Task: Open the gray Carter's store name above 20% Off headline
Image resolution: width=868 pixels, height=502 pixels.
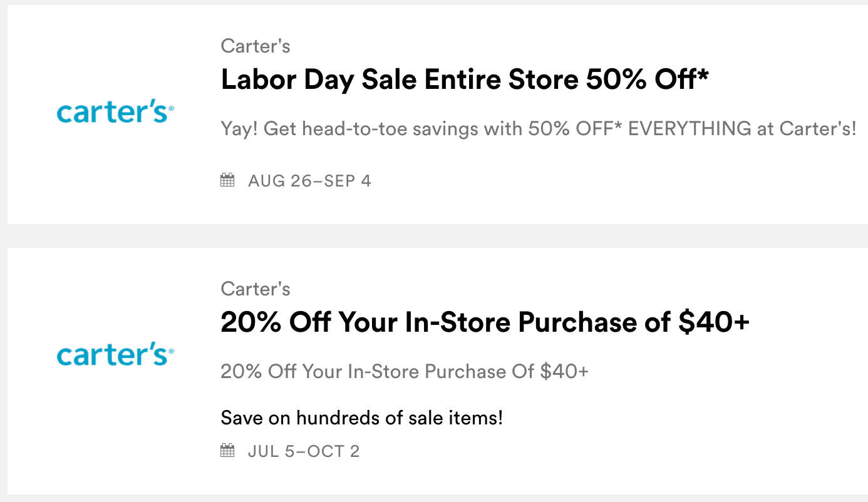Action: pos(256,289)
